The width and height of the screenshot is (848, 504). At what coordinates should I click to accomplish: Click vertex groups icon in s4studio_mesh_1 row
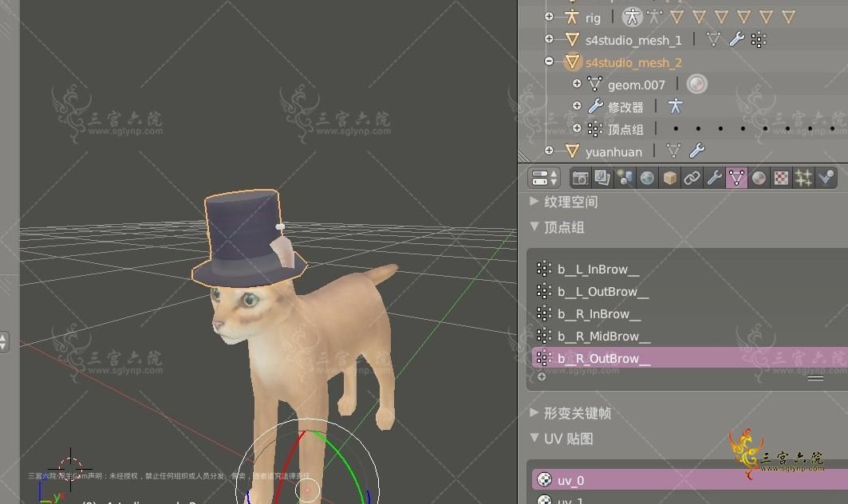pos(759,40)
